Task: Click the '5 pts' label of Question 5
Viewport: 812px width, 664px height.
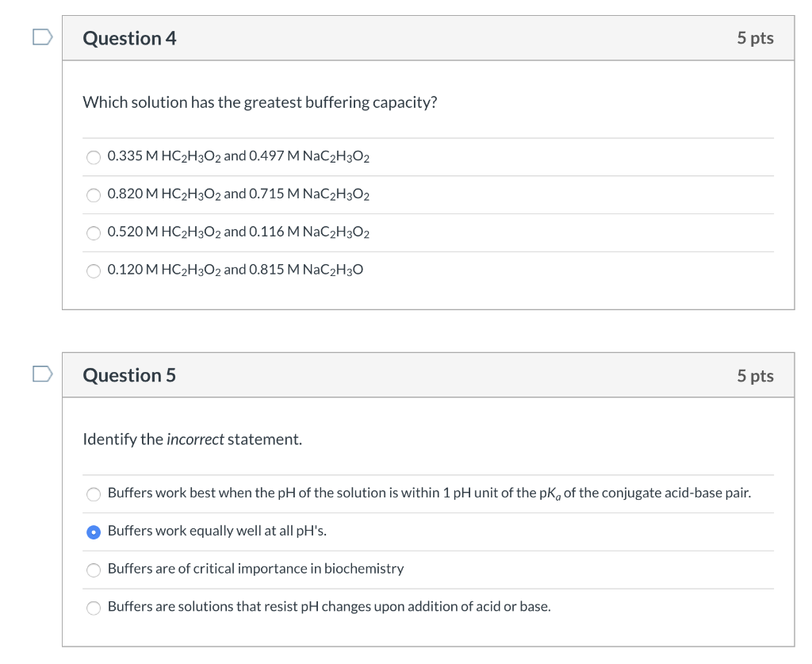Action: tap(755, 376)
